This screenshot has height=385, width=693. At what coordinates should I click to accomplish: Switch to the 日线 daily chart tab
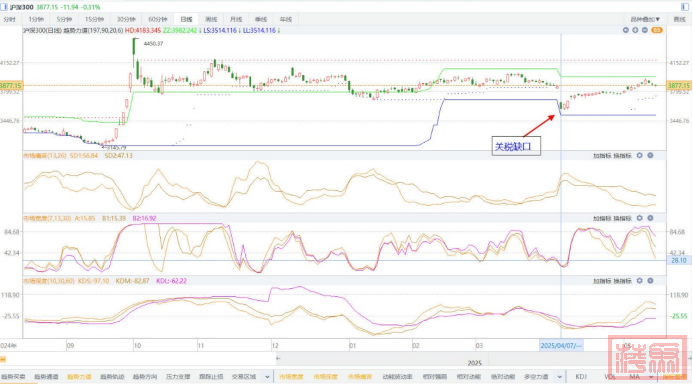coord(186,19)
